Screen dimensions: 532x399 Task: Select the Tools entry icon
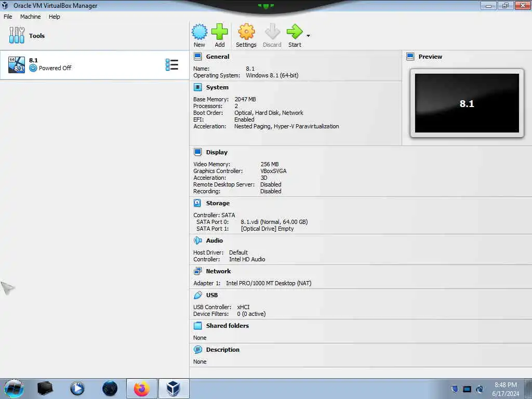[x=17, y=35]
